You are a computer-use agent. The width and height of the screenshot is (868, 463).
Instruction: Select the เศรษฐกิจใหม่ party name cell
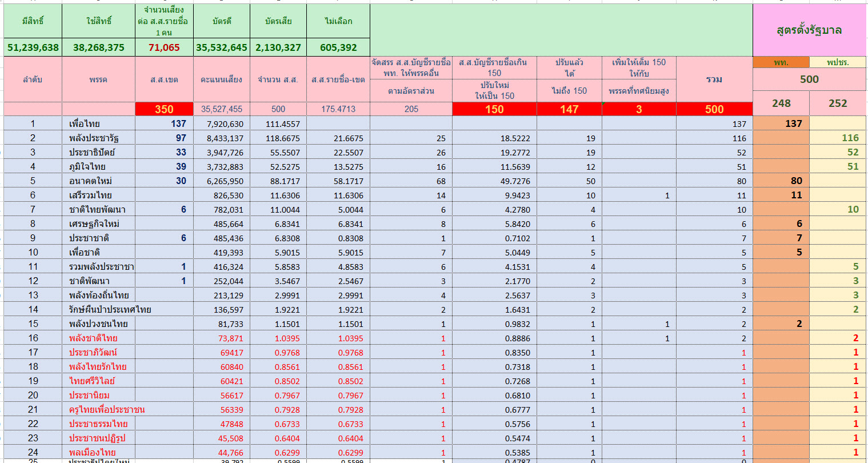(x=98, y=223)
